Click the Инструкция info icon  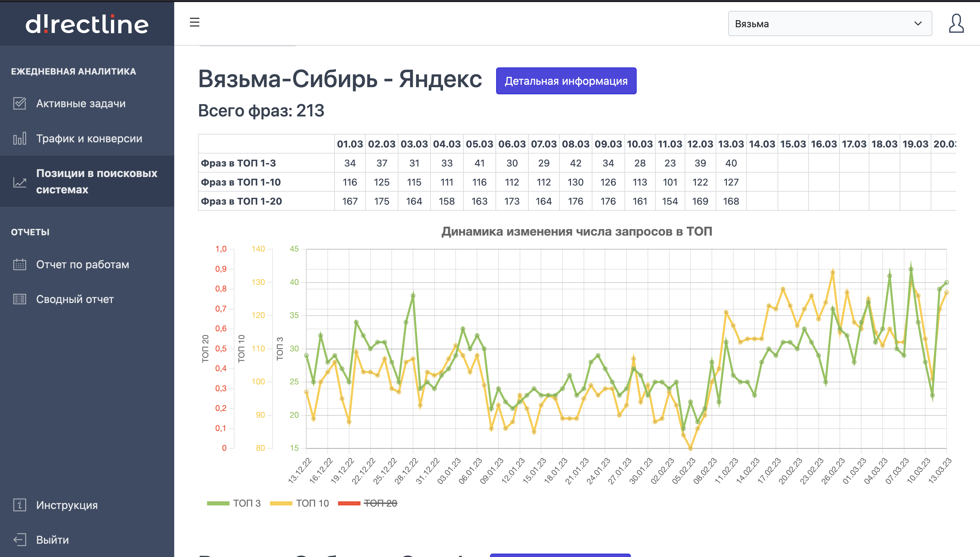coord(19,505)
